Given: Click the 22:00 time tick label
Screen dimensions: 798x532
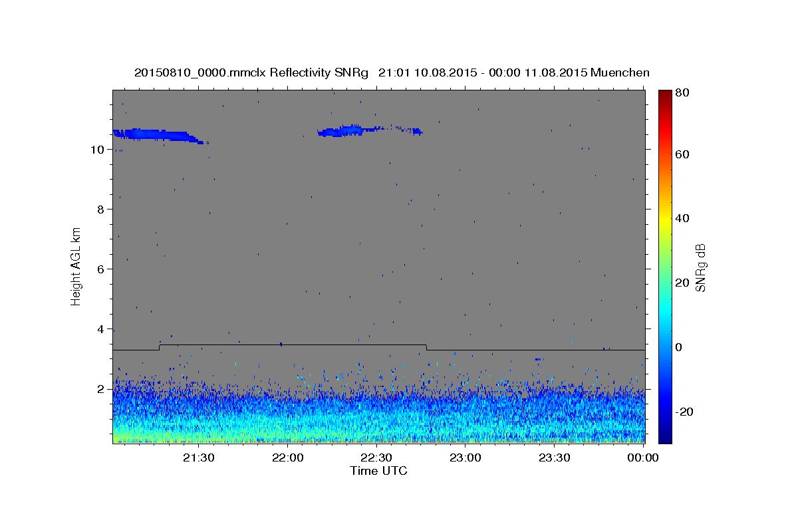Looking at the screenshot, I should [287, 458].
